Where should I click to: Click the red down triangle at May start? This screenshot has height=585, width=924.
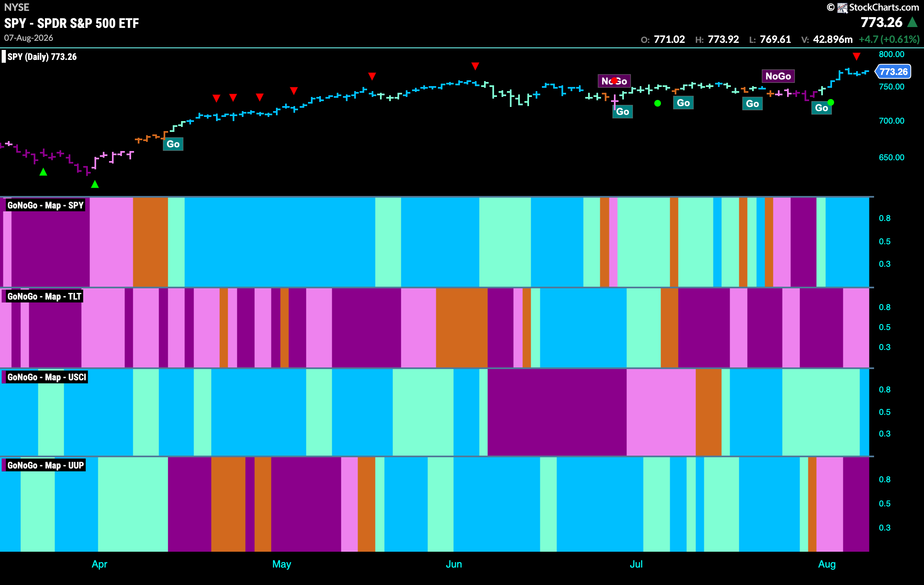tap(294, 91)
